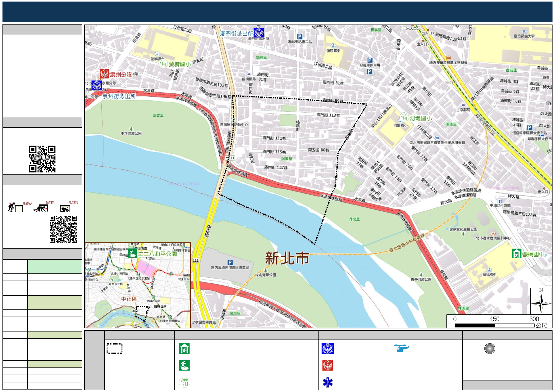
Task: Click the 中正橋 bridge label
Action: [208, 231]
